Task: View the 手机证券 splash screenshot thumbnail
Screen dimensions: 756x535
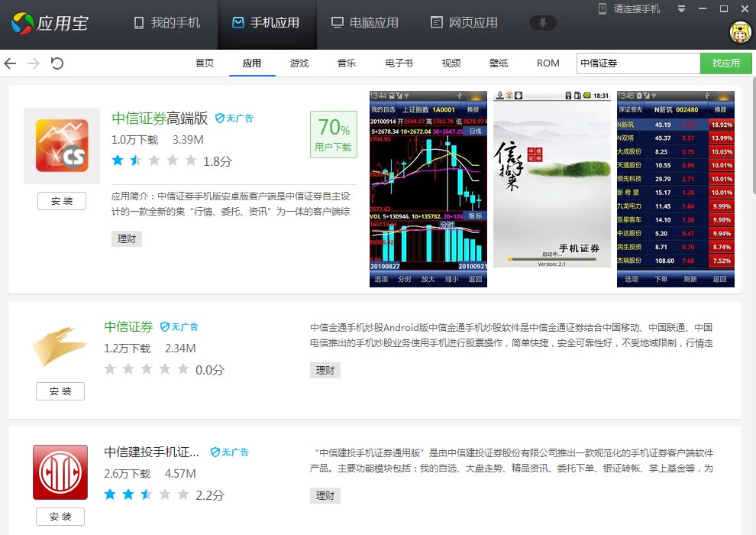Action: tap(551, 179)
